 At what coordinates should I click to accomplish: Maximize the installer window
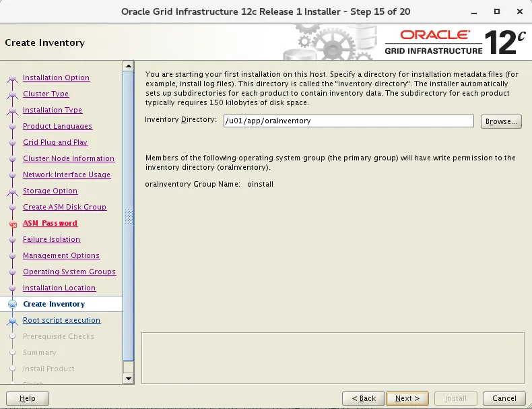click(497, 11)
